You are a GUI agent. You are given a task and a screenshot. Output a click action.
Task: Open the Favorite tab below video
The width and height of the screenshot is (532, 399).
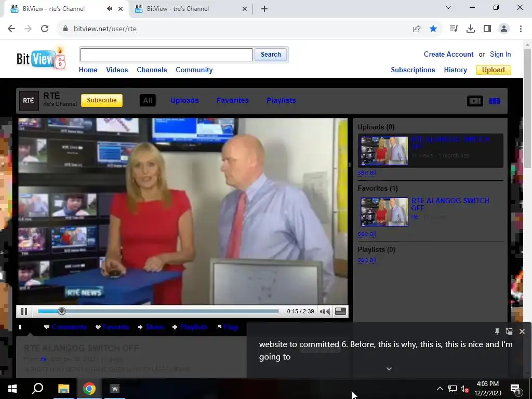112,327
